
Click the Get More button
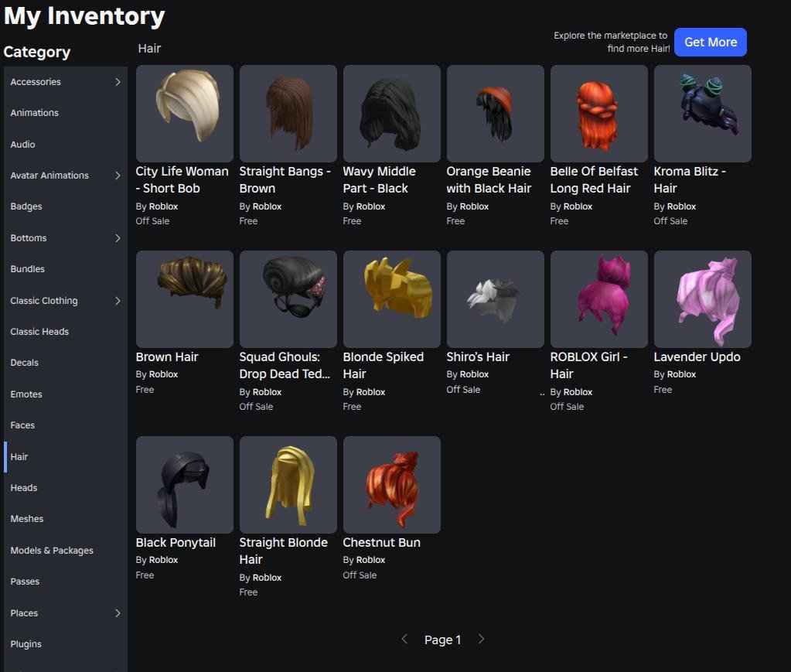pos(711,43)
